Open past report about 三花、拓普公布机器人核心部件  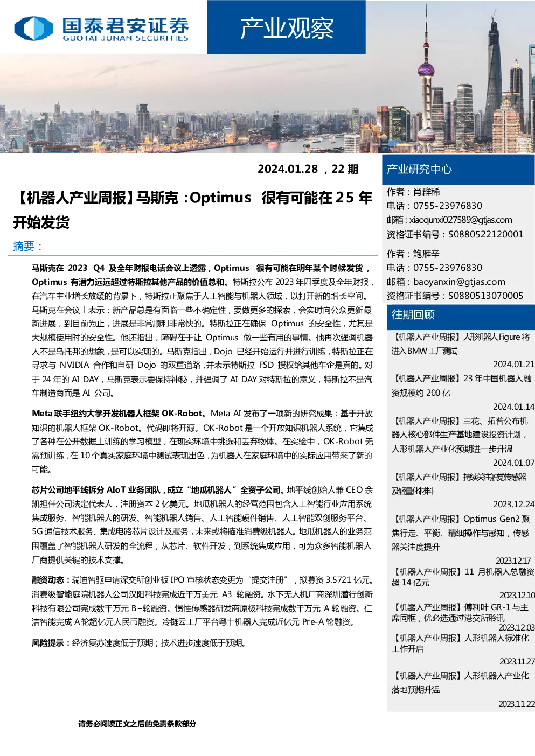460,435
